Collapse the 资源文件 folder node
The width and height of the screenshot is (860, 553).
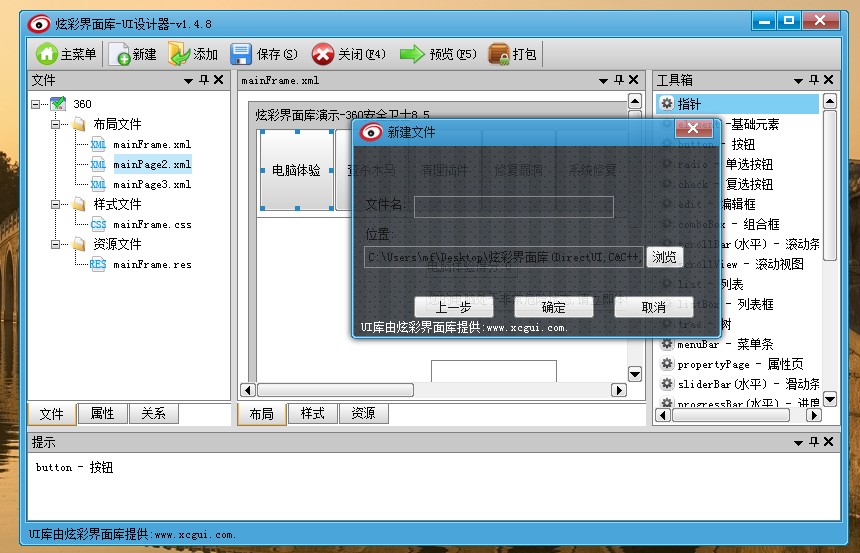56,244
